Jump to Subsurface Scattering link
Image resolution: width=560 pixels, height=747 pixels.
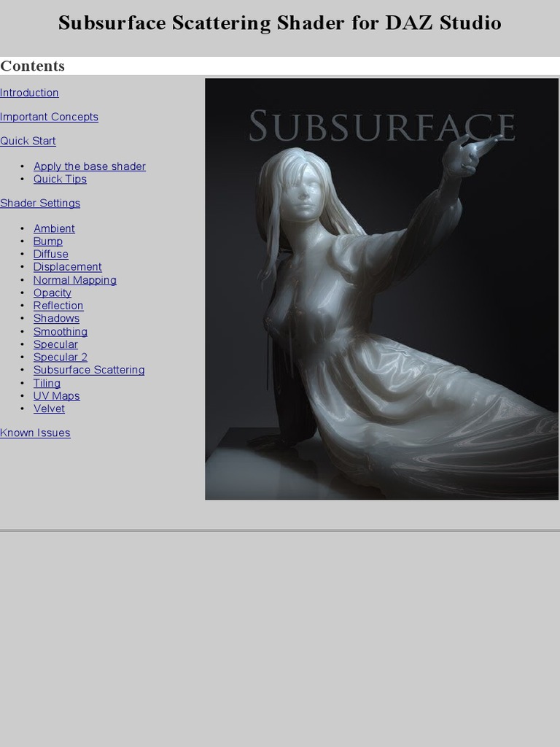pos(88,370)
